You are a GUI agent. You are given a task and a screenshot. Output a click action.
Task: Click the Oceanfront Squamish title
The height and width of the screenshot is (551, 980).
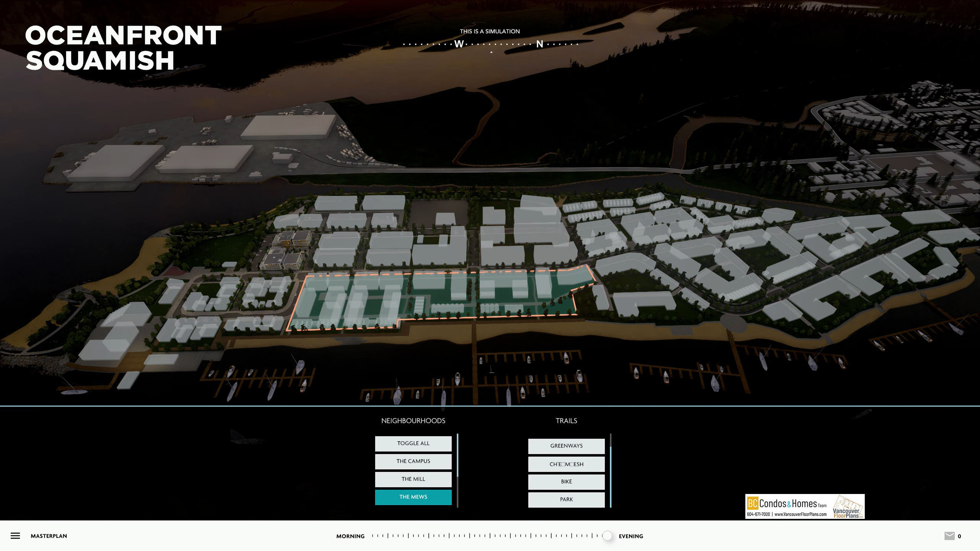click(123, 48)
